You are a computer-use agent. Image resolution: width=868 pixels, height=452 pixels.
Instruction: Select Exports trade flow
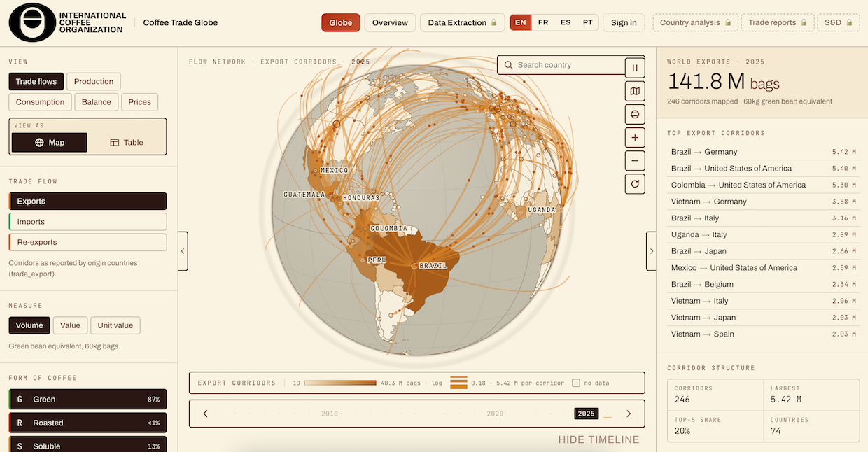87,202
